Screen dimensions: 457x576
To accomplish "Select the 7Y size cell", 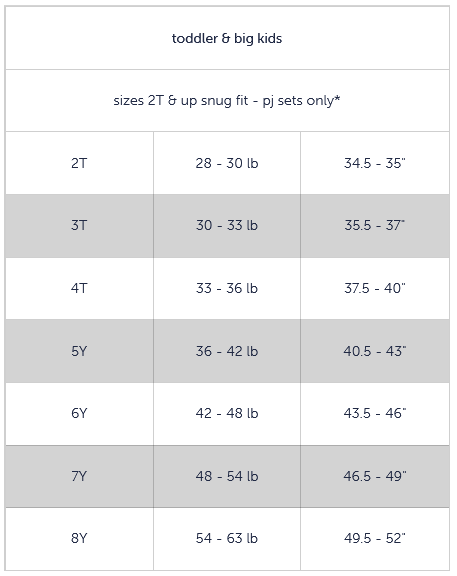I will pos(79,476).
